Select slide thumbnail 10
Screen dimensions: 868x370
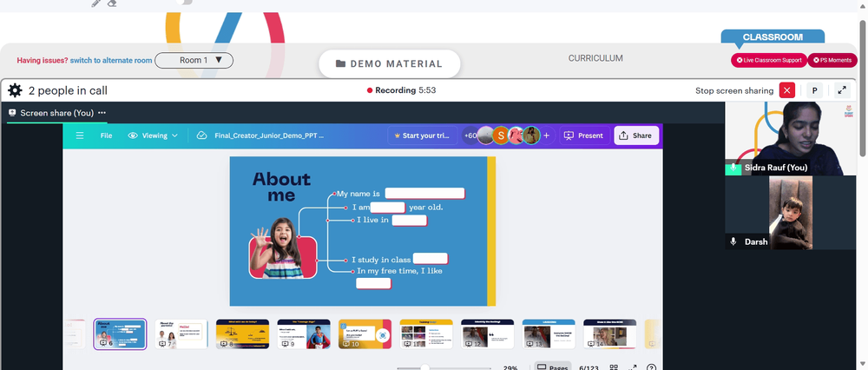tap(365, 334)
